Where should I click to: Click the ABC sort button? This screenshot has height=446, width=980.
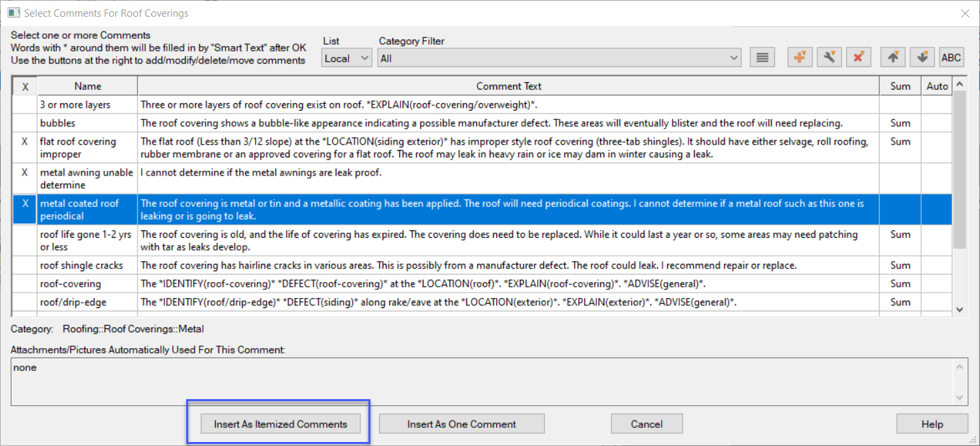951,58
